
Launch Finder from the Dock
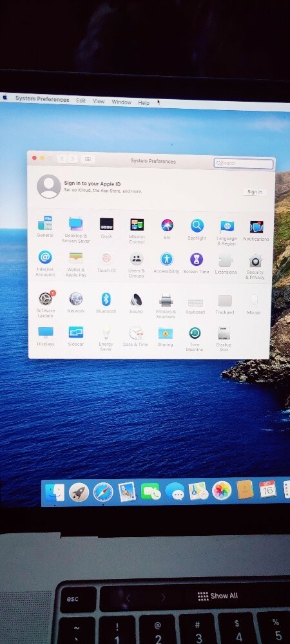tap(55, 492)
